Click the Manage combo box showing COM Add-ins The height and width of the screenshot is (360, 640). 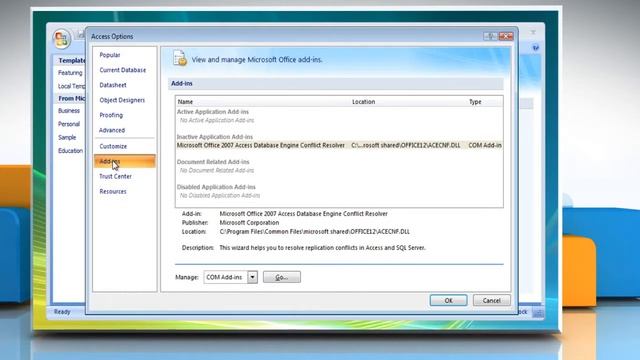[x=231, y=277]
